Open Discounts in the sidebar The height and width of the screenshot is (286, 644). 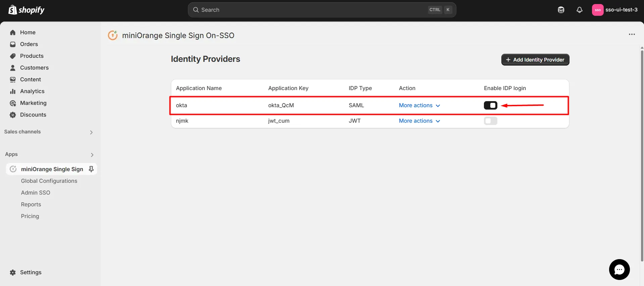(33, 115)
